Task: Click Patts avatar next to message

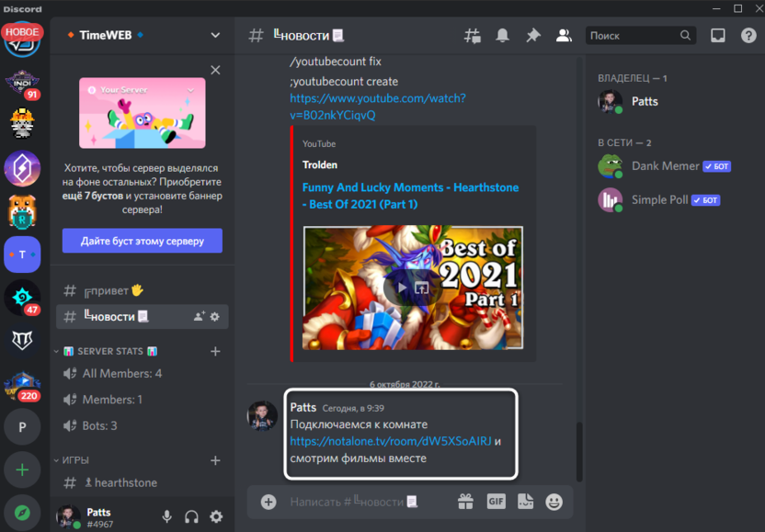Action: click(x=262, y=415)
